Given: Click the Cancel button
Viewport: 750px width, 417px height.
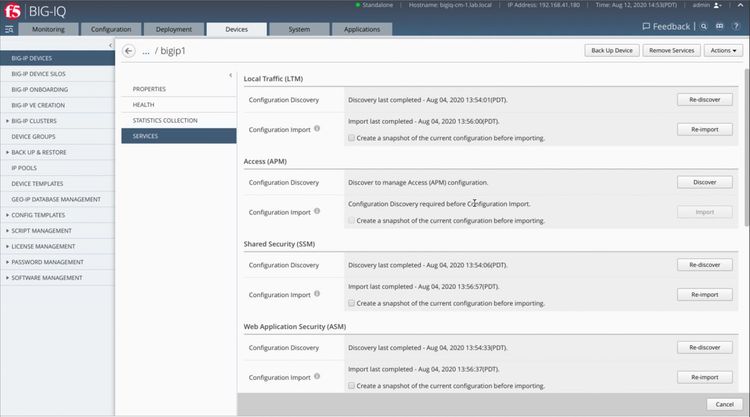Looking at the screenshot, I should (x=724, y=404).
